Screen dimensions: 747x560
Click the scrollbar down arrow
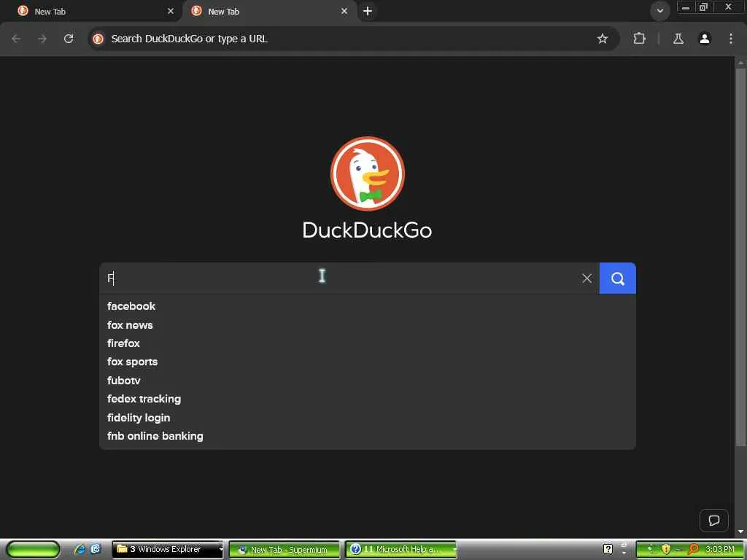[741, 532]
